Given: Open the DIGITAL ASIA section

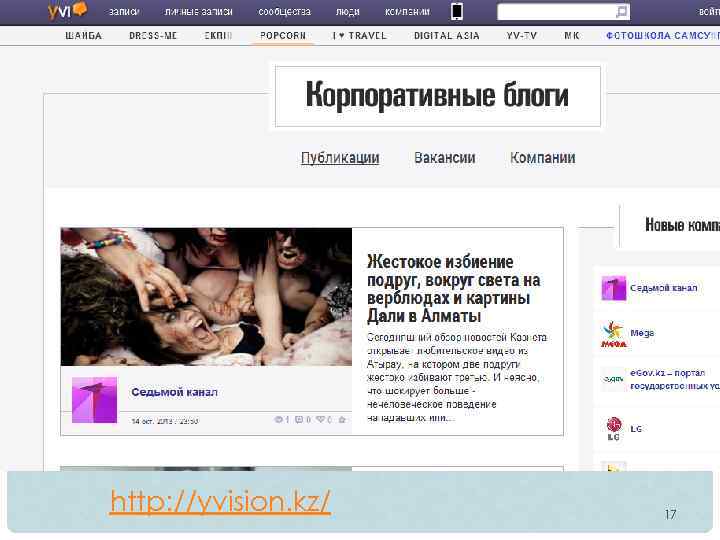Looking at the screenshot, I should point(446,36).
